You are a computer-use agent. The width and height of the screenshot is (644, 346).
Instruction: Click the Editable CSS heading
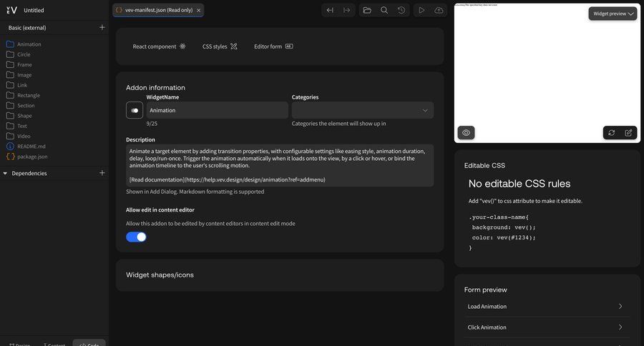tap(484, 165)
